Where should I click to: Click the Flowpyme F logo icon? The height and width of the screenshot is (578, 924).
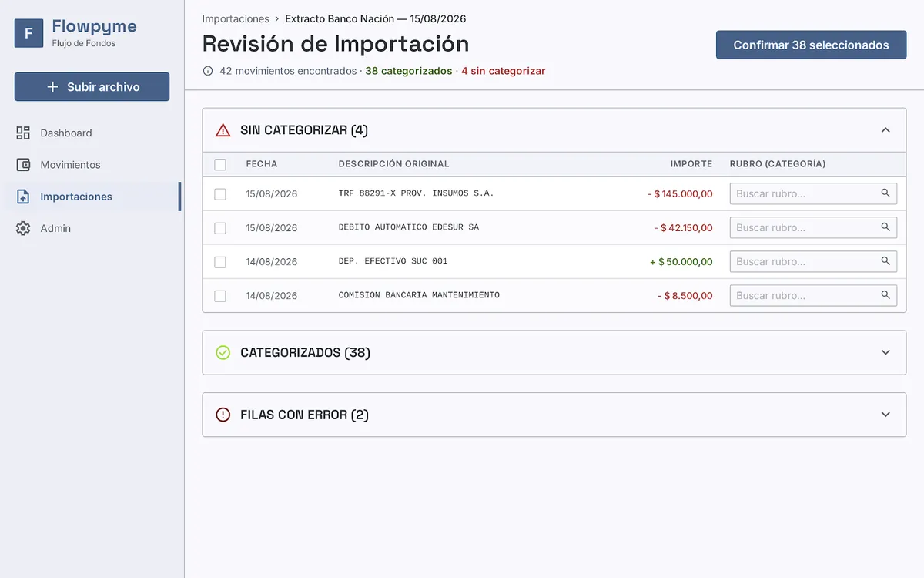pyautogui.click(x=28, y=33)
